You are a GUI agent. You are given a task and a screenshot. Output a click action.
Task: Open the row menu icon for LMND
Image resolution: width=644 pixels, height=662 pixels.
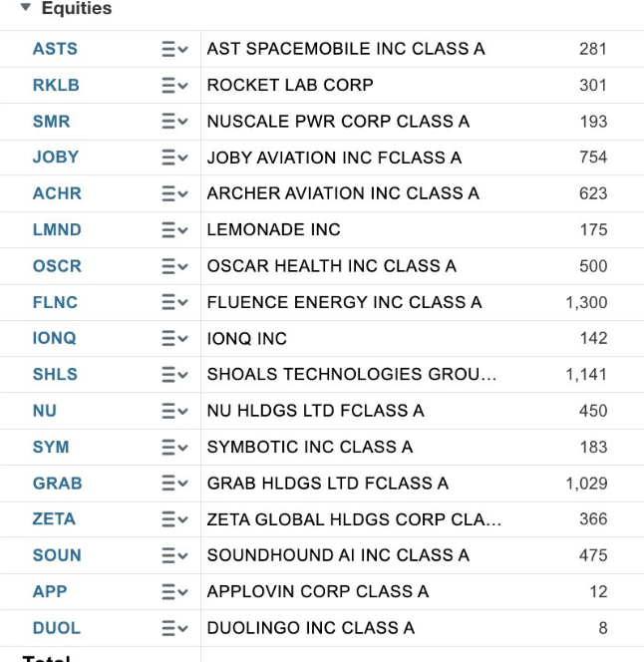click(x=174, y=230)
